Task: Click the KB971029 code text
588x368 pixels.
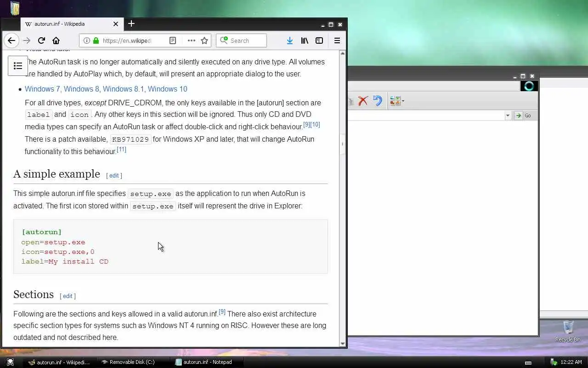Action: point(130,139)
